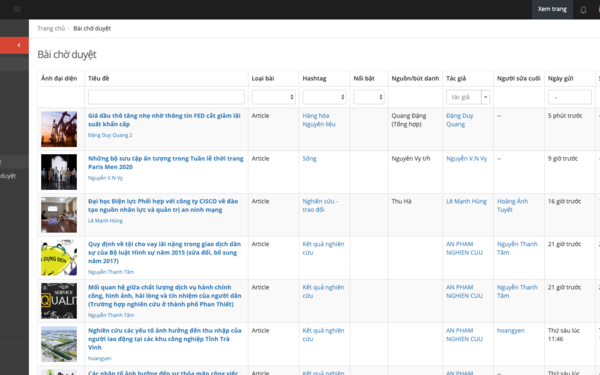
Task: Open meeting room article thumbnail
Action: point(59,215)
